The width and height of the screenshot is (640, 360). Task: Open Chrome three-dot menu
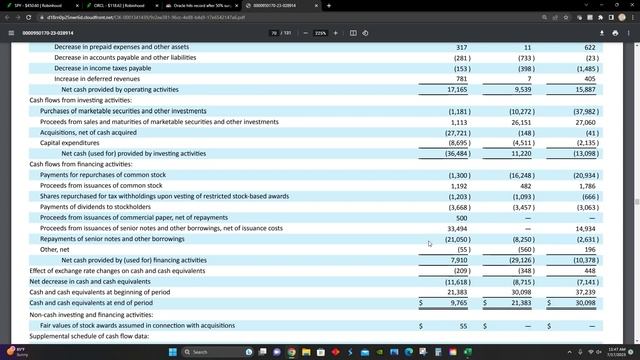[x=633, y=18]
